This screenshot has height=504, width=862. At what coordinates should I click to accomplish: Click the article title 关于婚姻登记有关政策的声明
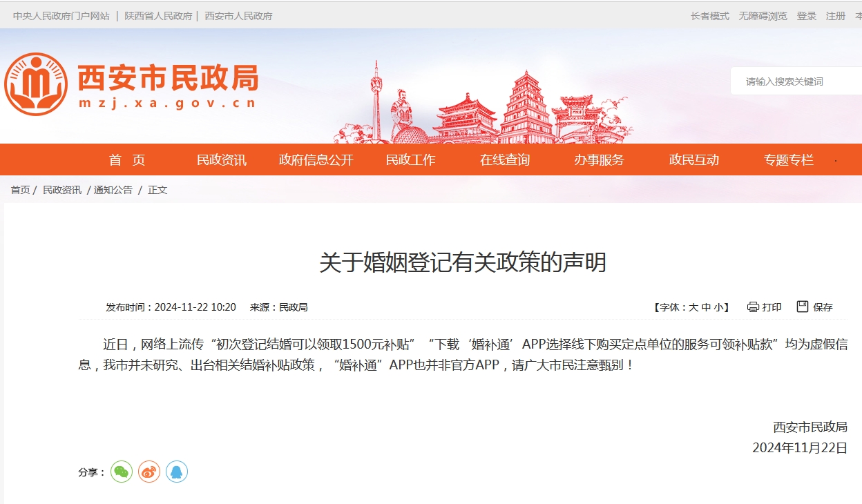point(463,262)
